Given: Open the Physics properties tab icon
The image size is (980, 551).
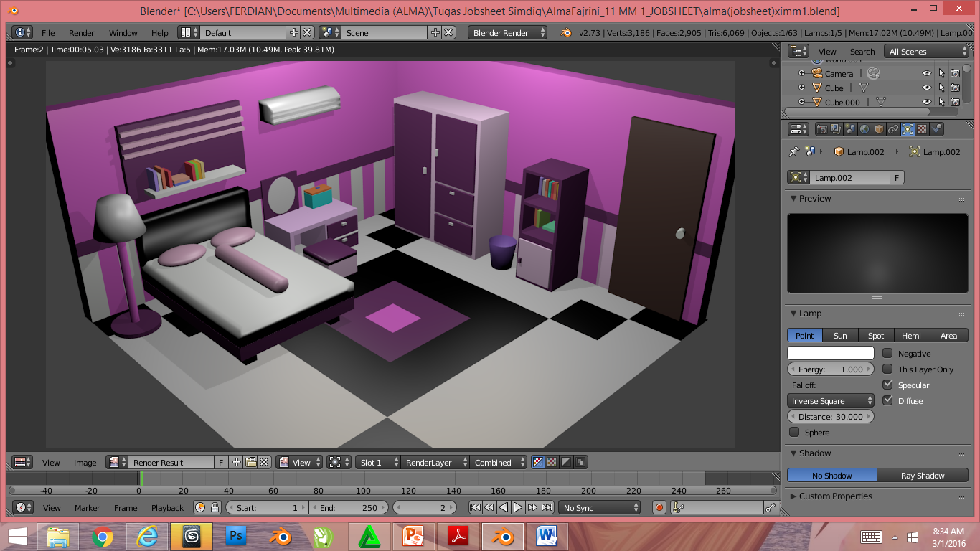Looking at the screenshot, I should pyautogui.click(x=937, y=129).
